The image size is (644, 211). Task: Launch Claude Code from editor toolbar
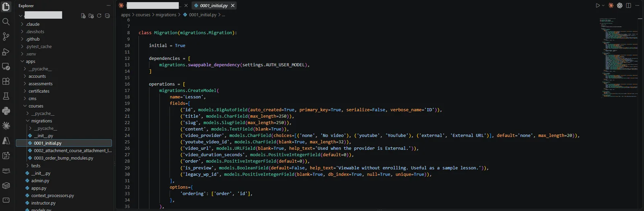pos(611,6)
